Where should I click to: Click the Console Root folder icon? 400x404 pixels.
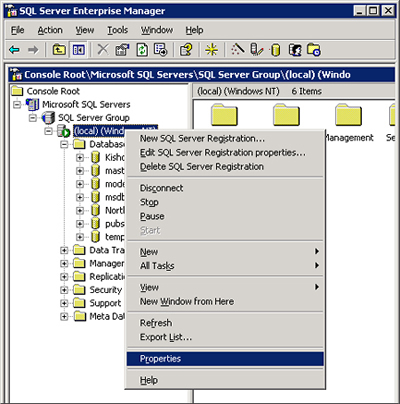click(x=17, y=91)
